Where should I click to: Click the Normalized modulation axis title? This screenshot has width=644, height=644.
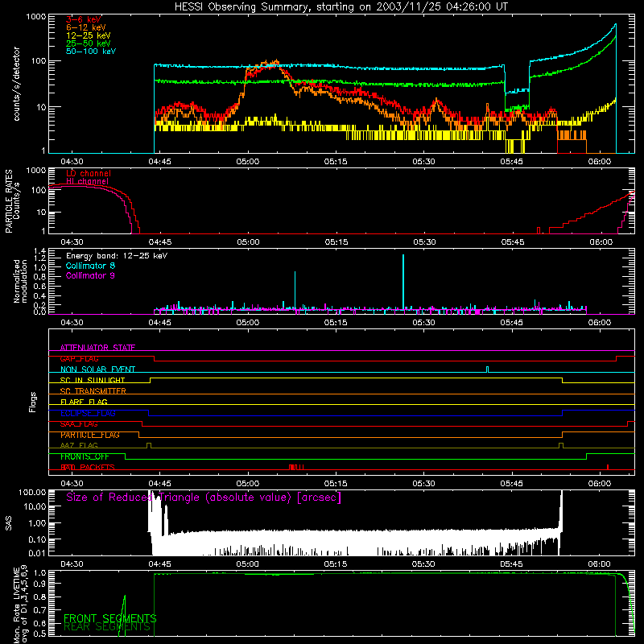(x=20, y=281)
